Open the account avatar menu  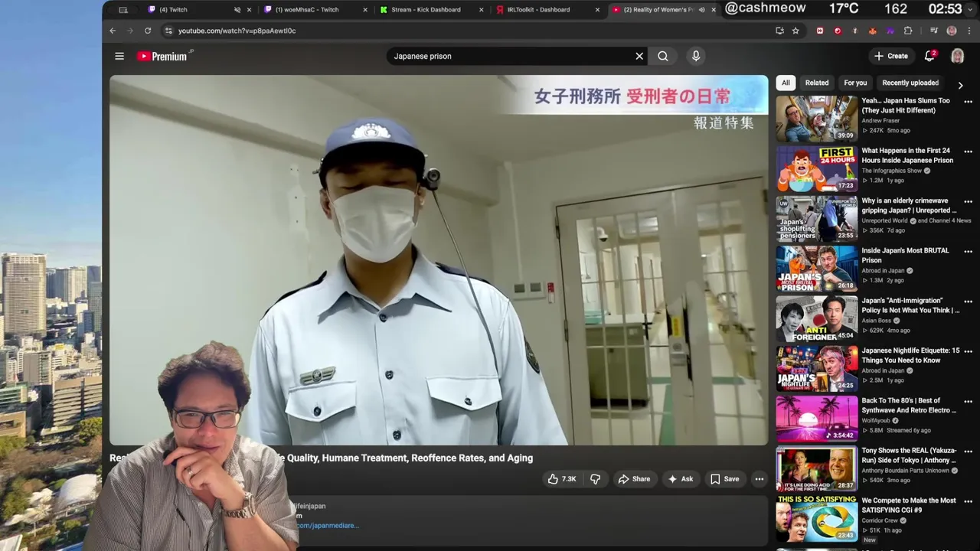click(957, 56)
